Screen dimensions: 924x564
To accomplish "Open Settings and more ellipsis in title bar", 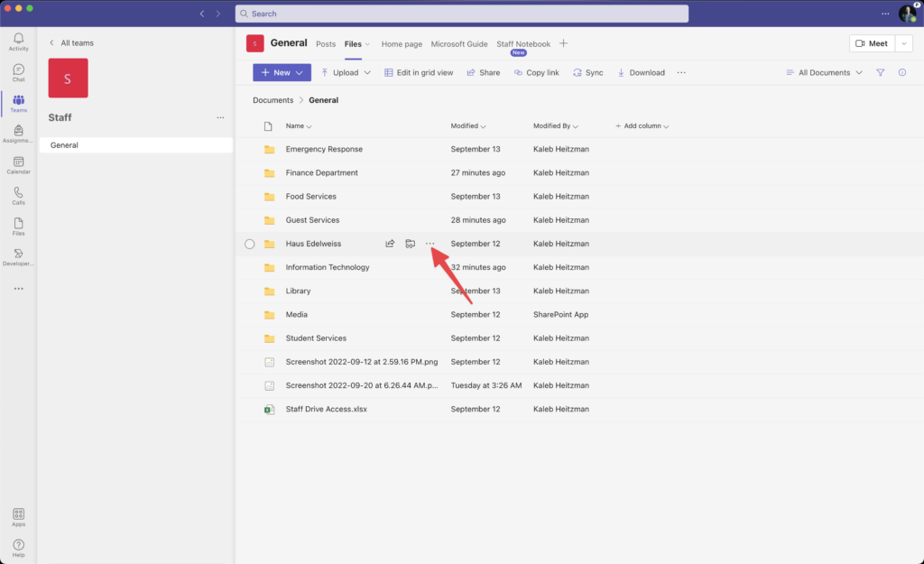I will click(885, 14).
